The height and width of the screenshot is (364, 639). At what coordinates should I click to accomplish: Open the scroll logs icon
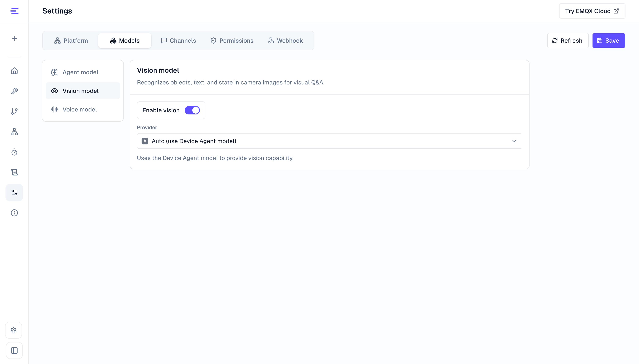[14, 172]
